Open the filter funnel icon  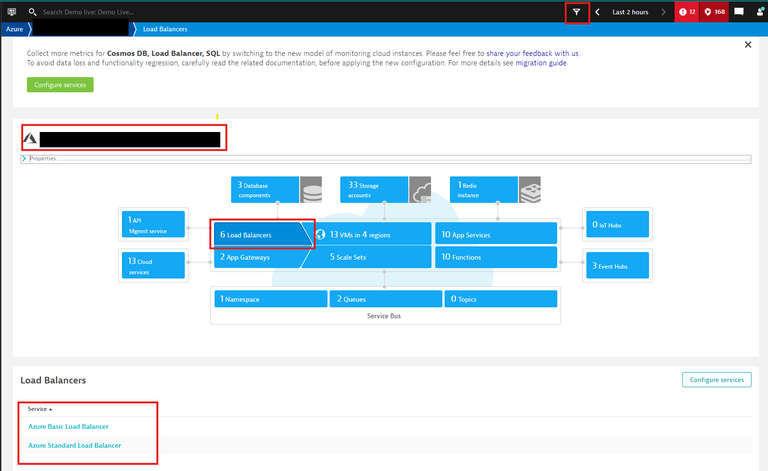tap(576, 12)
